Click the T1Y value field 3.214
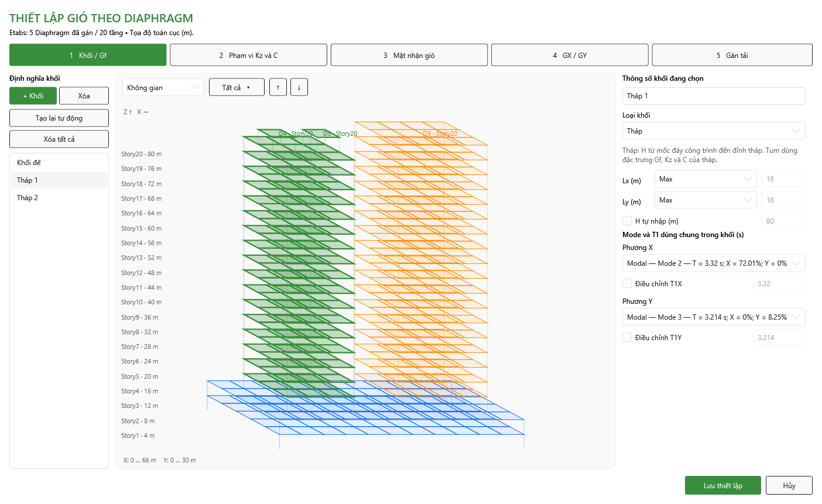The width and height of the screenshot is (822, 504). (x=779, y=337)
